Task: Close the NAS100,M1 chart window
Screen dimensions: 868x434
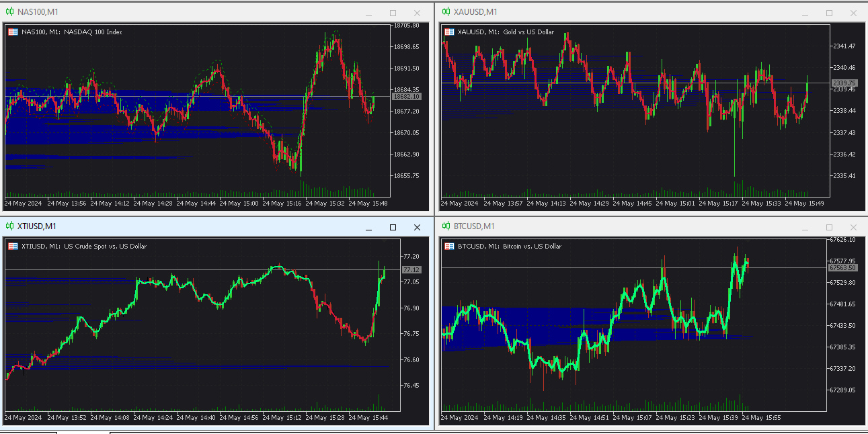Action: pos(417,13)
